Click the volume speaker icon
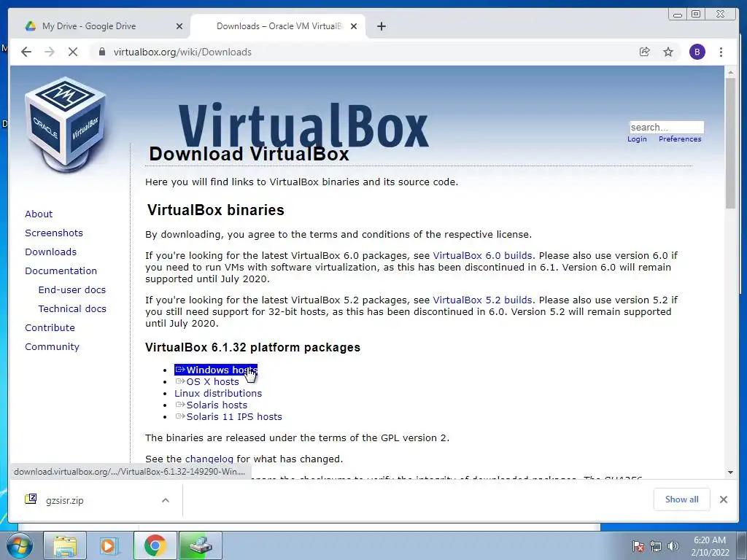 (673, 546)
